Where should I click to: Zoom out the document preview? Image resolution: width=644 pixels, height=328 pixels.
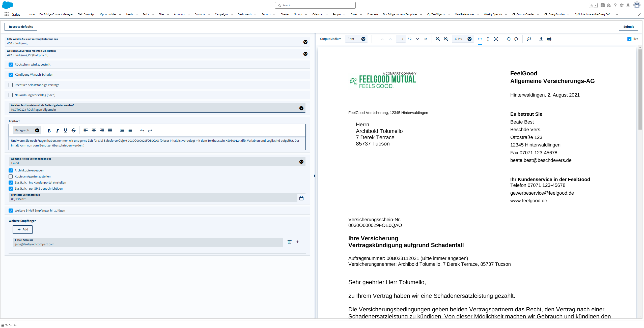[438, 39]
